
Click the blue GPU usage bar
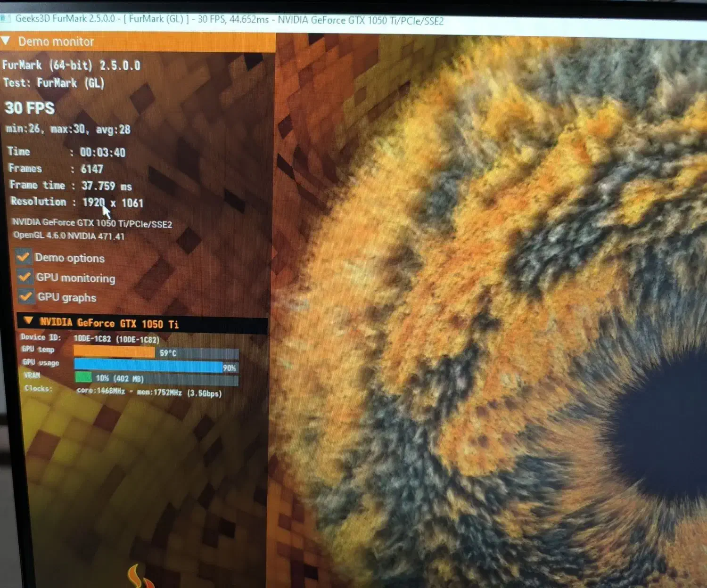148,366
